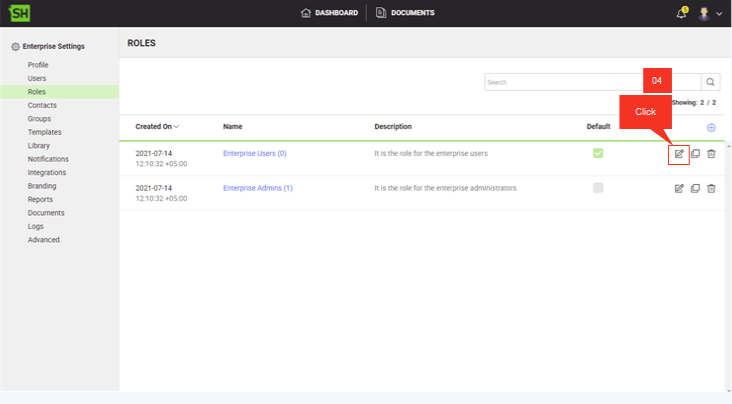
Task: Open Library settings
Action: [x=38, y=146]
